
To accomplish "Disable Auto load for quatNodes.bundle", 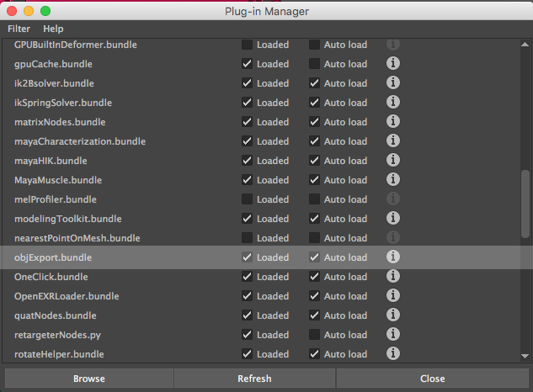I will (314, 315).
